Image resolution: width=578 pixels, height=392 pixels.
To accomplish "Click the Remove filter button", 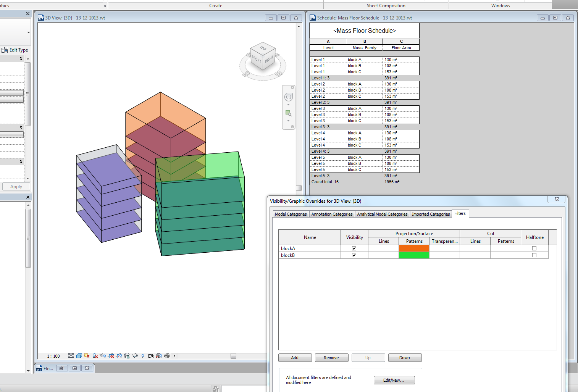I will (x=331, y=358).
